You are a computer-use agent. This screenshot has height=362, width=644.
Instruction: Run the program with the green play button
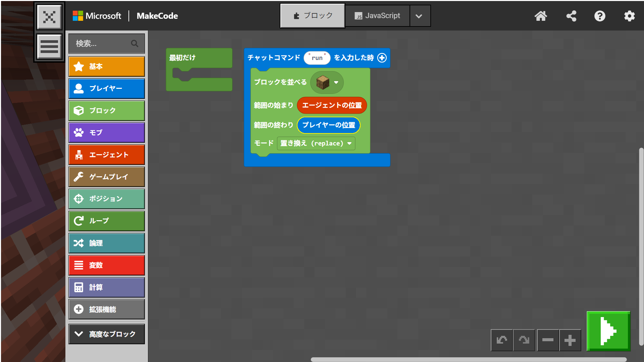pyautogui.click(x=608, y=331)
